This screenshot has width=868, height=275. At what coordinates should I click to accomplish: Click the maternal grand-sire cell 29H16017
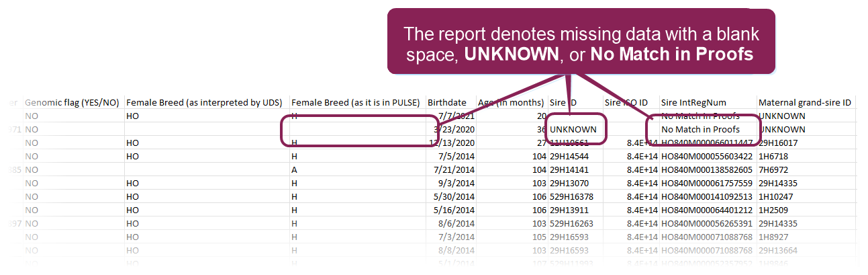(x=778, y=143)
